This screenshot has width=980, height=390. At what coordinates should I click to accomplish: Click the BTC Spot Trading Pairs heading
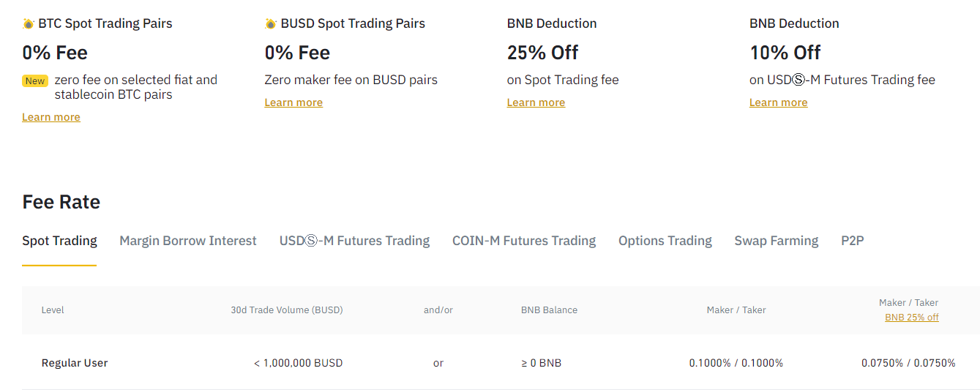click(105, 23)
